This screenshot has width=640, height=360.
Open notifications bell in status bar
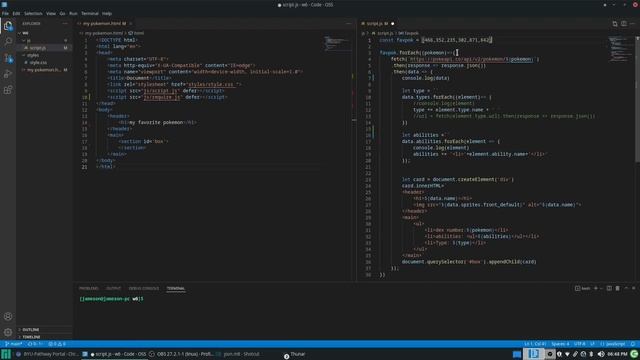[633, 344]
